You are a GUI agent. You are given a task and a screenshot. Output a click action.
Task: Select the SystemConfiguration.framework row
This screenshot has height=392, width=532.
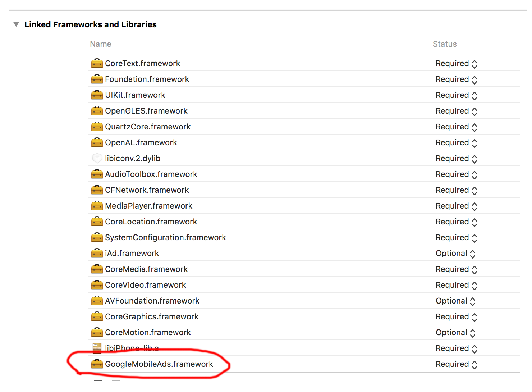tap(304, 237)
